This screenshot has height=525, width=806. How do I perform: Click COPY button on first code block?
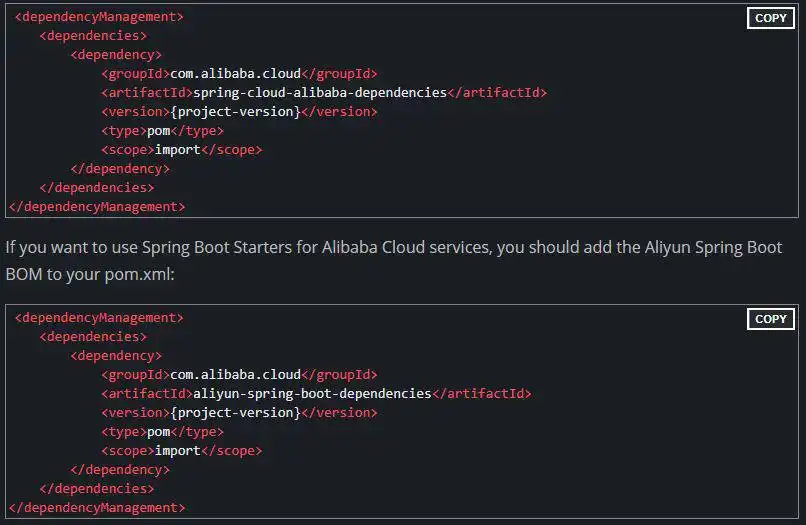coord(770,18)
